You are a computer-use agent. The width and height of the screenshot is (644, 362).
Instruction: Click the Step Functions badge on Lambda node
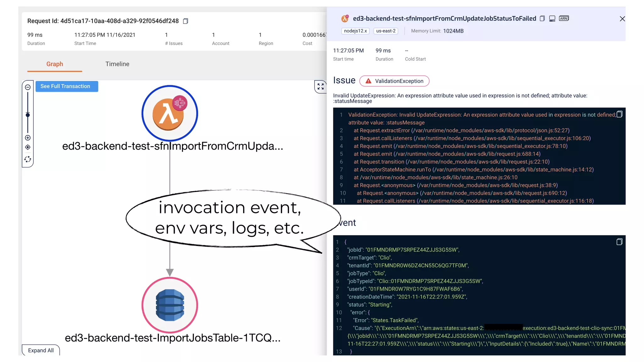180,103
